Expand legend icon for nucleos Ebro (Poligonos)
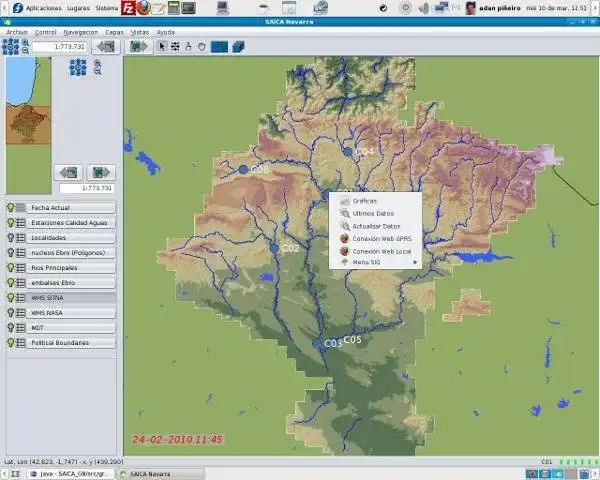Image resolution: width=600 pixels, height=480 pixels. (x=21, y=253)
